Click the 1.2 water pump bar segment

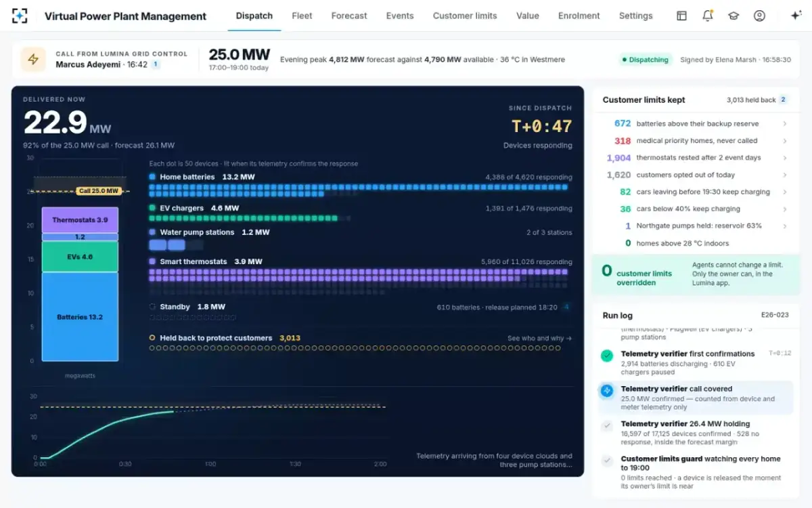(x=80, y=237)
